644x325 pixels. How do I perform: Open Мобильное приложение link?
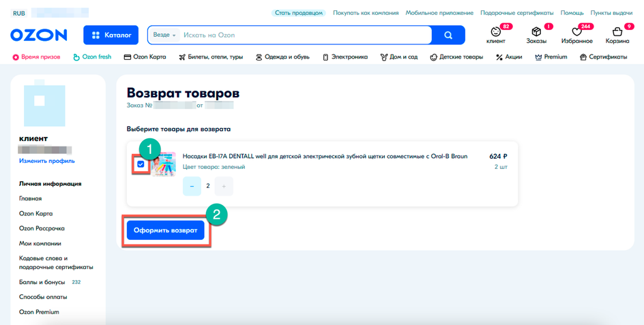point(439,13)
